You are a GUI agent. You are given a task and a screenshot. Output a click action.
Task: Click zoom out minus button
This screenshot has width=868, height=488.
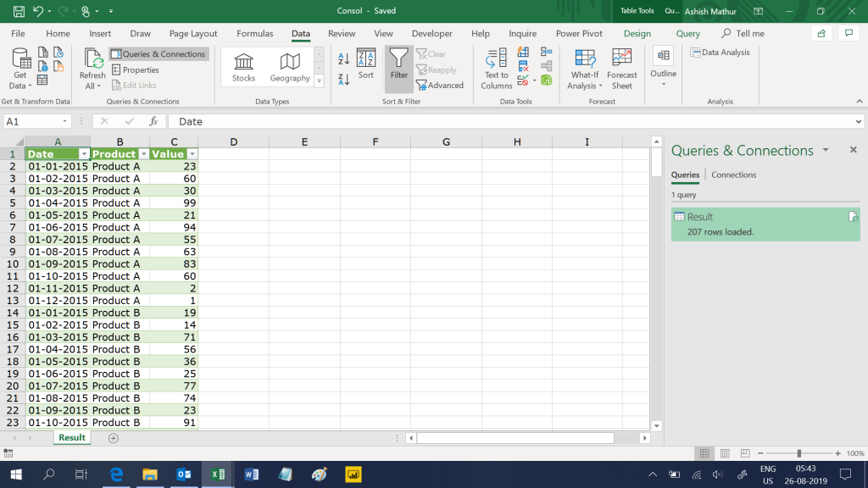click(x=760, y=454)
